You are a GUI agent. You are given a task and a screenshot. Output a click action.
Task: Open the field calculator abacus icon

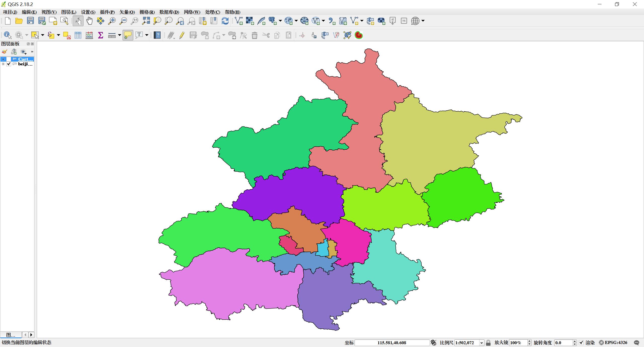pyautogui.click(x=89, y=35)
